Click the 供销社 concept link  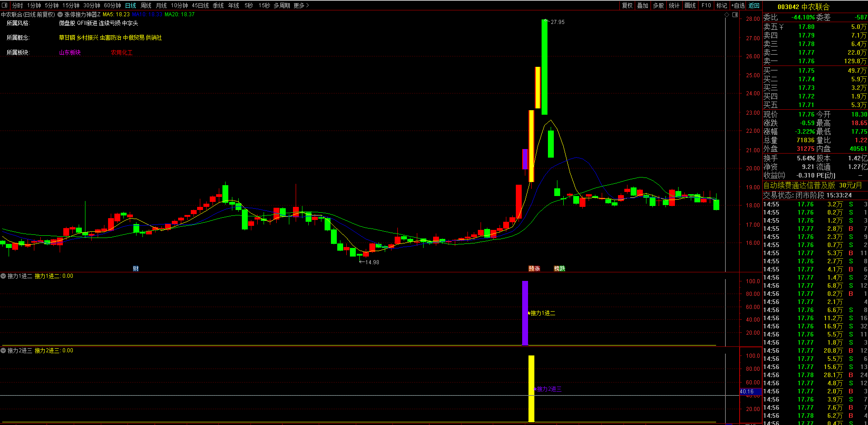click(154, 37)
